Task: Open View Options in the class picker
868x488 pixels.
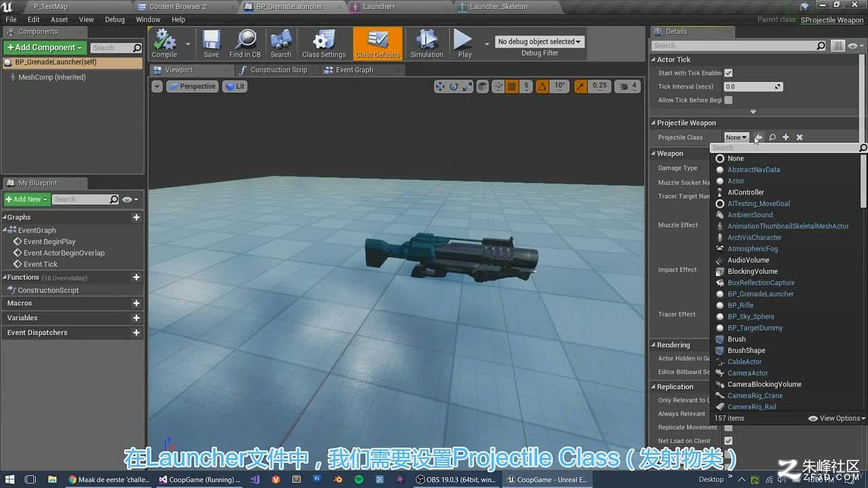Action: 837,418
